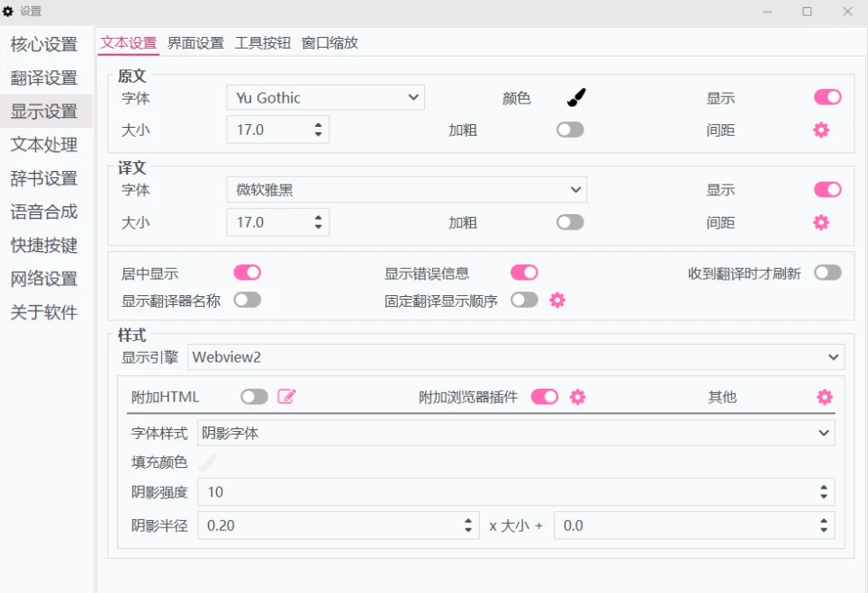Image resolution: width=868 pixels, height=593 pixels.
Task: Open 附加浏览器插件 gear settings
Action: tap(578, 397)
